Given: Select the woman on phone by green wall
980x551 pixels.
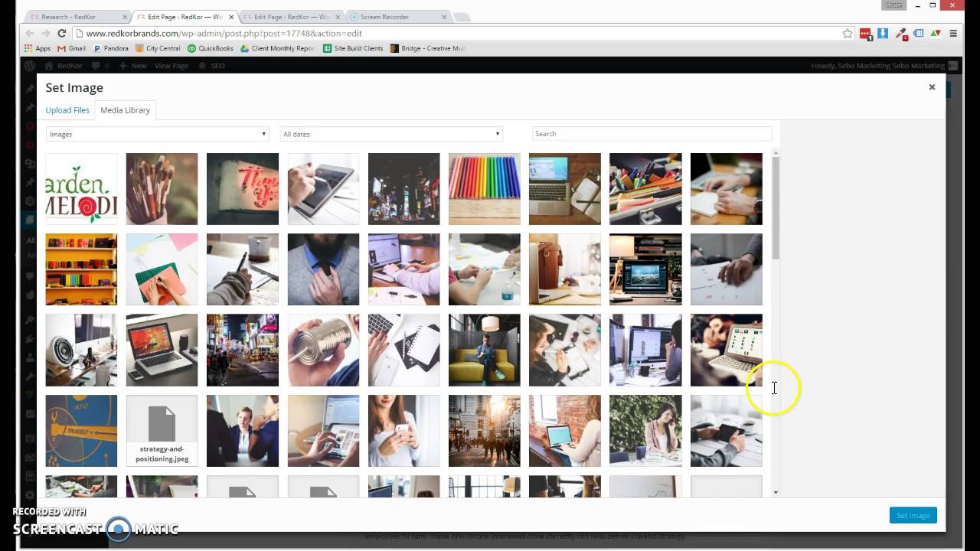Looking at the screenshot, I should pyautogui.click(x=645, y=431).
